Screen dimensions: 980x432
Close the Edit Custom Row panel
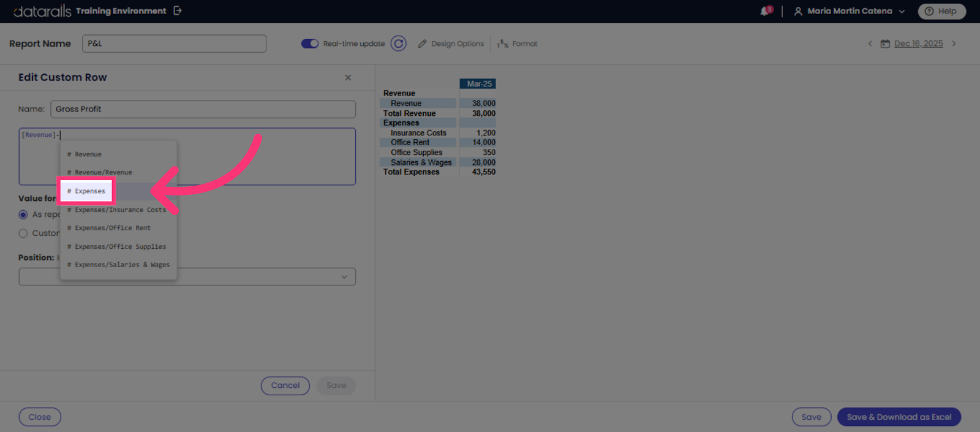click(348, 77)
